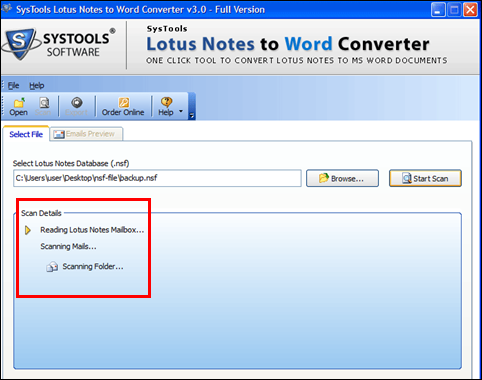Click the grayed Export toolbar icon
Screen dimensions: 482x380
[x=76, y=107]
